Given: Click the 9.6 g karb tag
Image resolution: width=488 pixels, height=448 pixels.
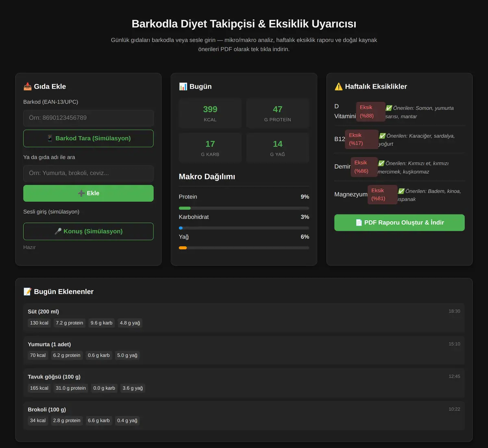Looking at the screenshot, I should coord(102,323).
